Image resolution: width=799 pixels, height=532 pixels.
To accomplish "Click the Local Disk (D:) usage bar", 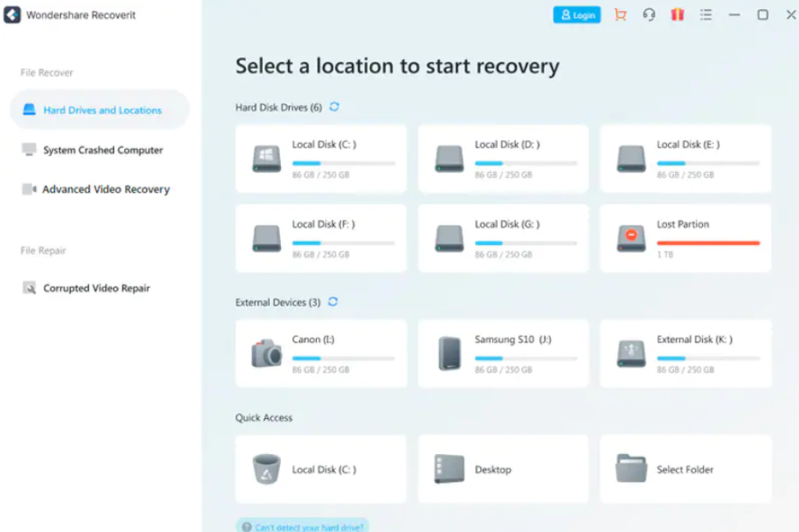I will pyautogui.click(x=527, y=163).
